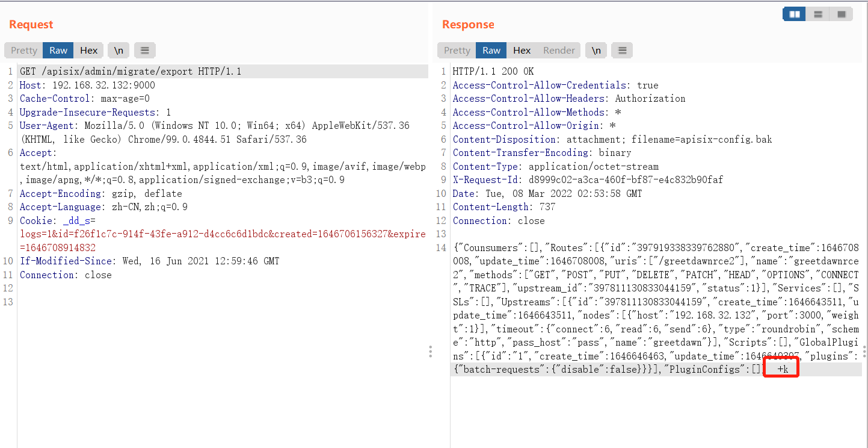868x448 pixels.
Task: Click the Access-Control-Allow-Headers: Authorization line
Action: pyautogui.click(x=569, y=99)
